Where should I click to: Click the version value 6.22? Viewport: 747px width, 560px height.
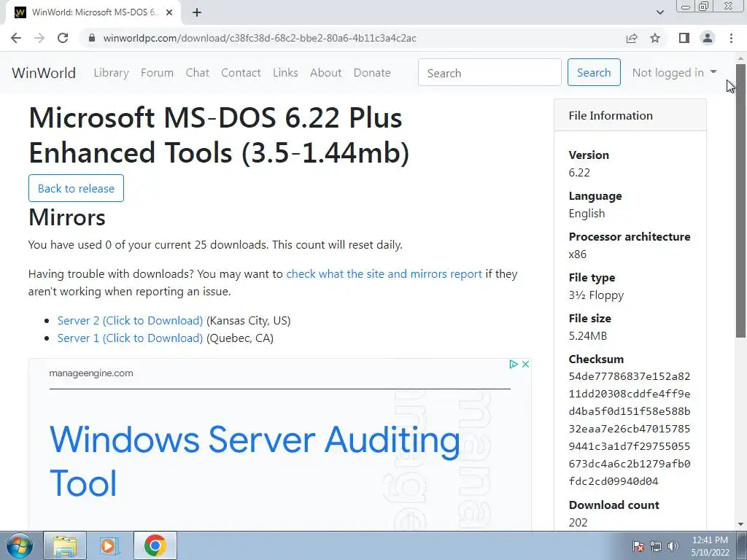coord(579,172)
